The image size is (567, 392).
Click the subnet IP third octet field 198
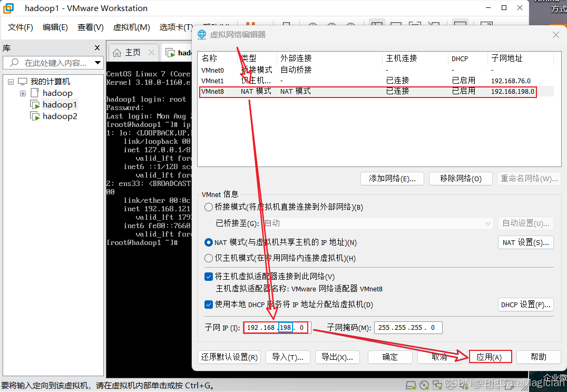coord(285,328)
